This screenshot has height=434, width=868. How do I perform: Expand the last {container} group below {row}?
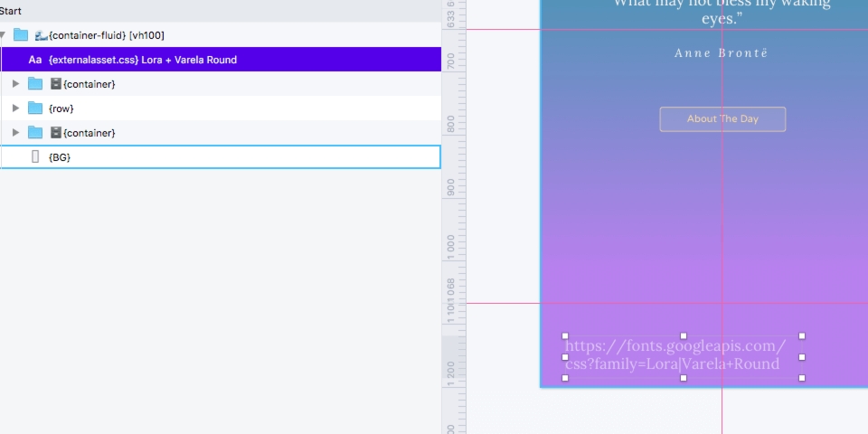coord(15,133)
